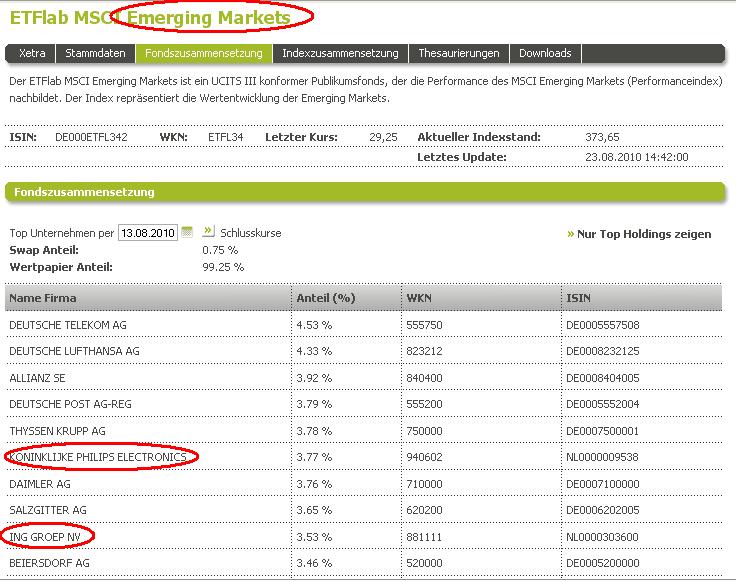Click the 3.92 % share value
Screen dimensions: 736x582
point(314,378)
